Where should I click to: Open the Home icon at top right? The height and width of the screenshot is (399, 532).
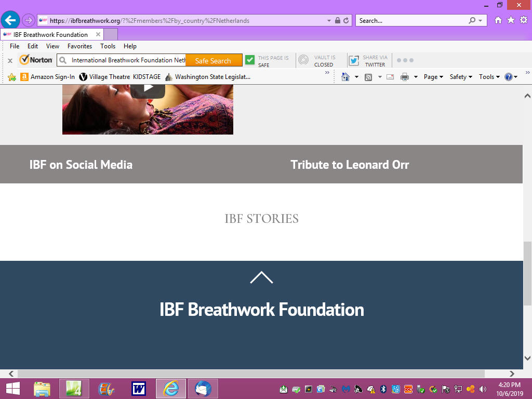498,20
